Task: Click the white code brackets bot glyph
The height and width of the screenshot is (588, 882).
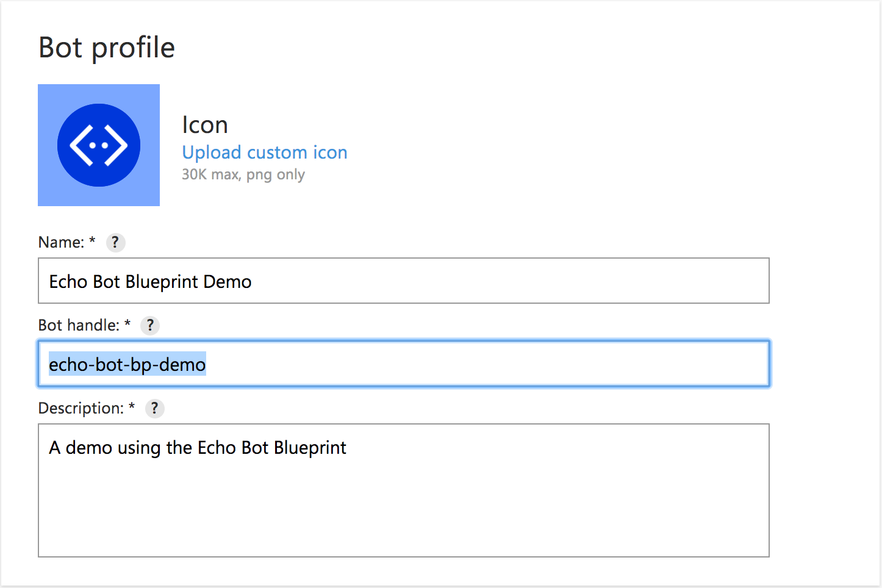Action: pos(99,146)
